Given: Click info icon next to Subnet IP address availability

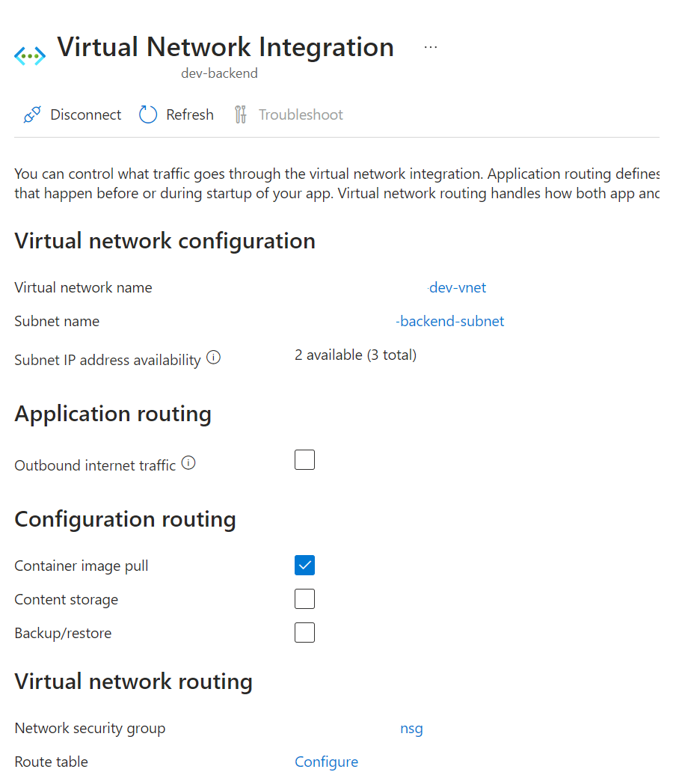Looking at the screenshot, I should click(214, 358).
